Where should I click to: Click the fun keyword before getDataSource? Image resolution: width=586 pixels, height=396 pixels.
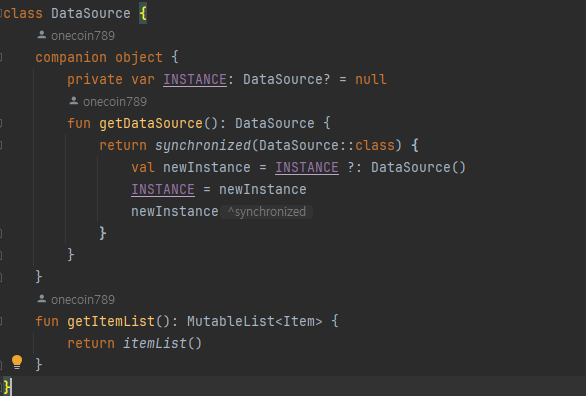[79, 123]
